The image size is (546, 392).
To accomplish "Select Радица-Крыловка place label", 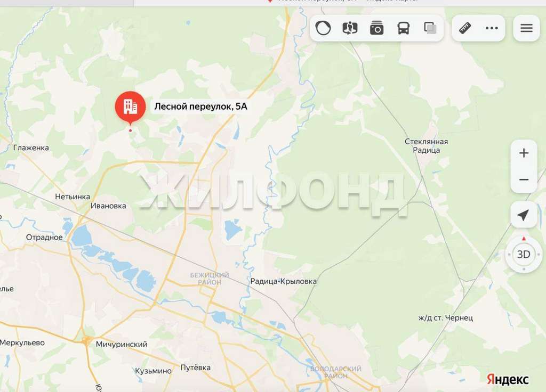I will coord(284,281).
